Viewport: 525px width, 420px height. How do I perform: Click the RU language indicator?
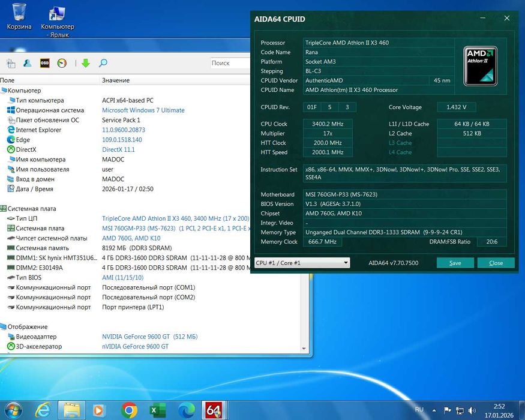tap(419, 410)
